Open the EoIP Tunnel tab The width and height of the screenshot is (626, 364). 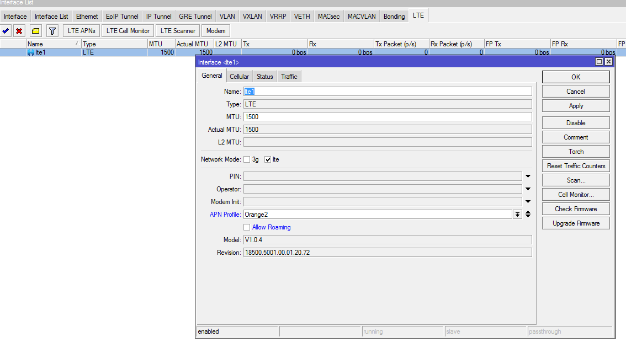click(x=122, y=17)
